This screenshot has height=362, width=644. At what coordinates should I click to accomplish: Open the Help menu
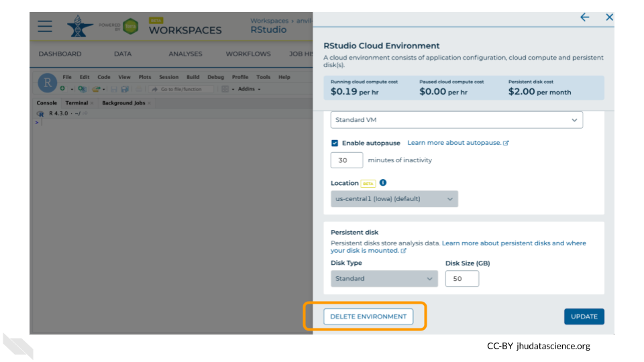[x=284, y=77]
